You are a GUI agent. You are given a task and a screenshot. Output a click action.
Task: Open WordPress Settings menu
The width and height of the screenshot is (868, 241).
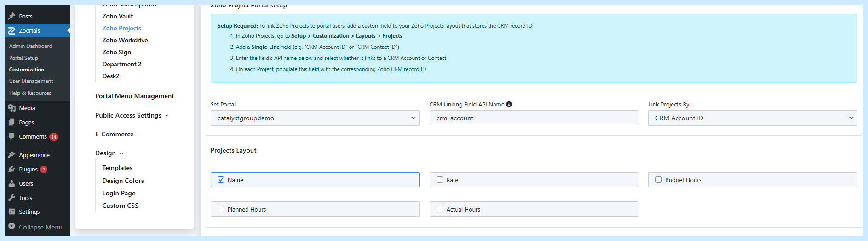click(x=29, y=212)
